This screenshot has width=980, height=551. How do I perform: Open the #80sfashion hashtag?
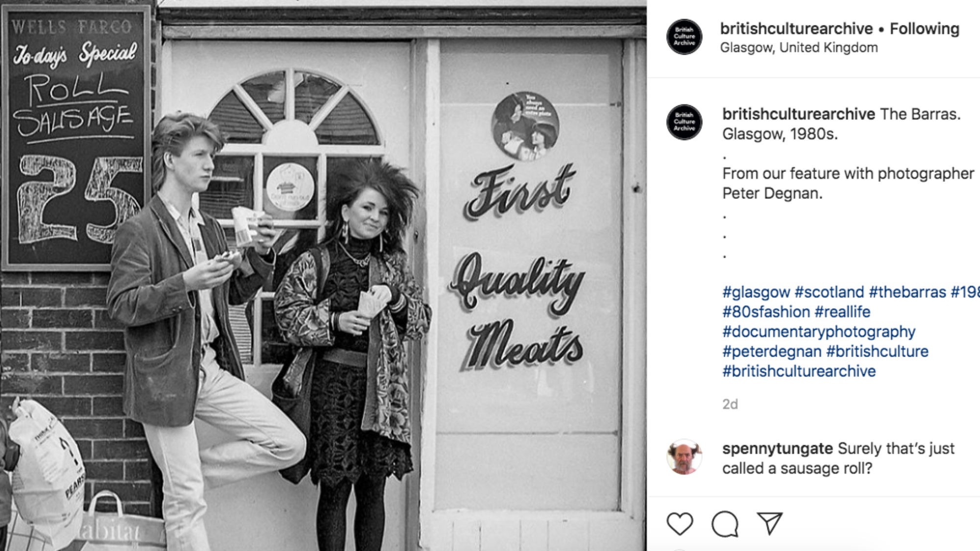click(766, 311)
